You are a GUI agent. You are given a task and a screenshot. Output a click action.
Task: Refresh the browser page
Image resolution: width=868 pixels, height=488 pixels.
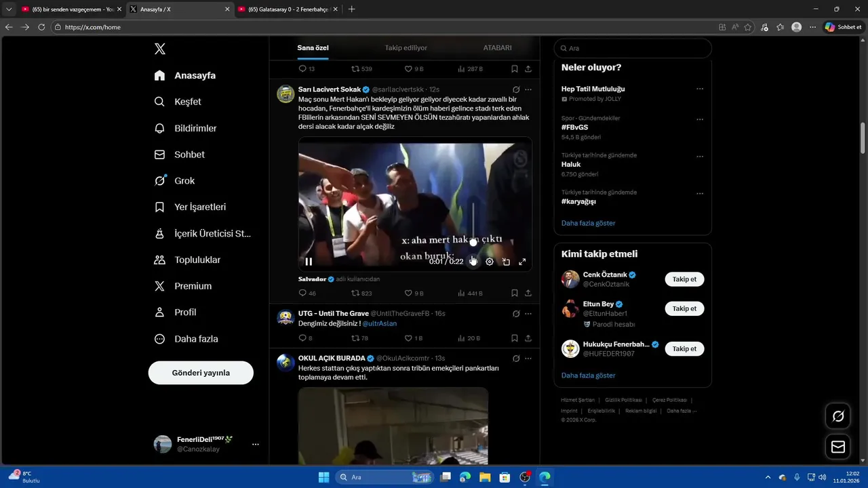click(41, 27)
